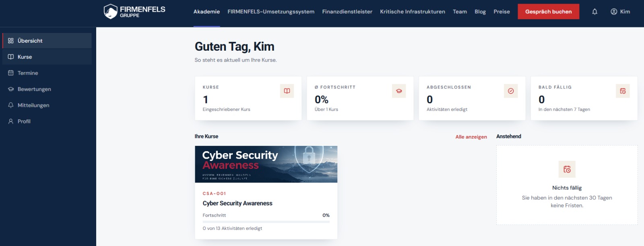Click the Gespräch buchen button

(x=548, y=12)
